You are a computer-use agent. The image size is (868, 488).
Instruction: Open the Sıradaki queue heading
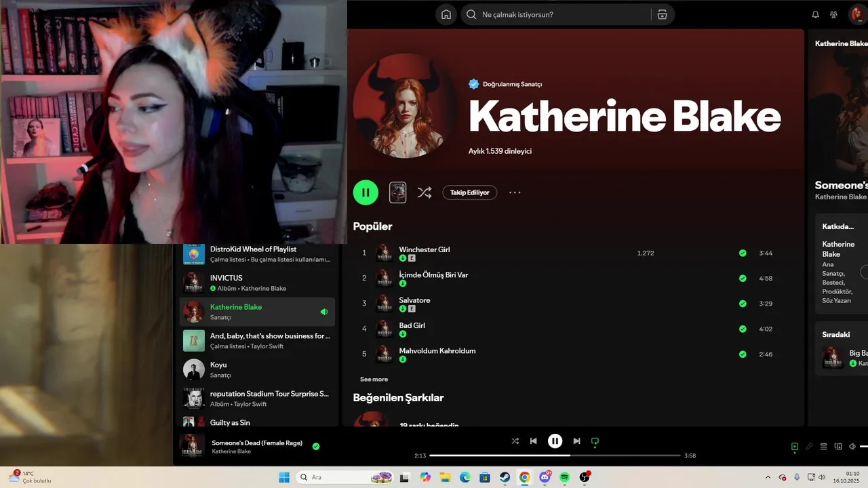(x=835, y=335)
